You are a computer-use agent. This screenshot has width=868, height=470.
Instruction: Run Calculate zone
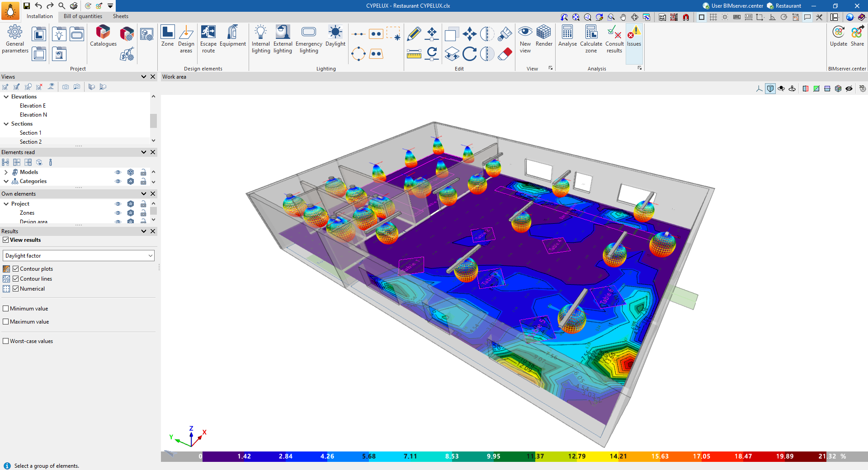[591, 39]
